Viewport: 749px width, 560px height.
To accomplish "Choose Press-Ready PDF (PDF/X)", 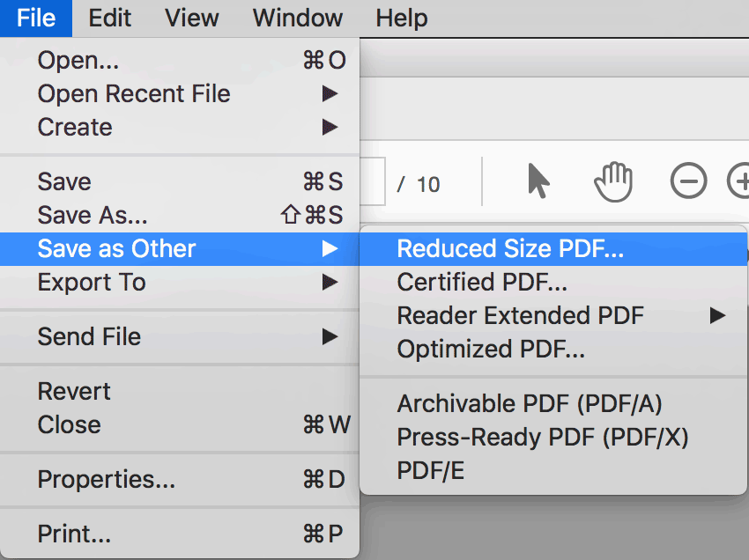I will 553,437.
